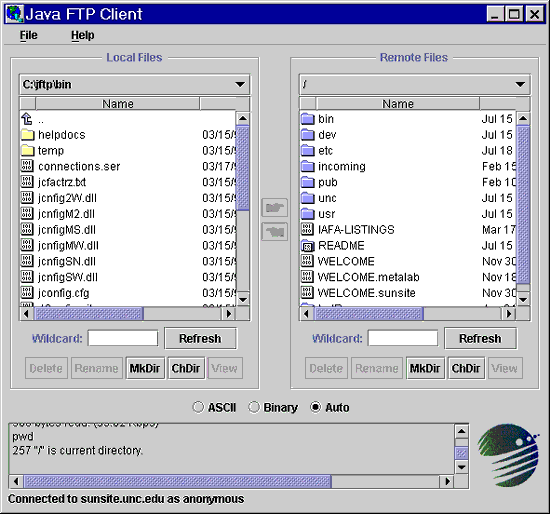Screen dimensions: 550x514
Task: Open the Help menu
Action: coord(82,35)
